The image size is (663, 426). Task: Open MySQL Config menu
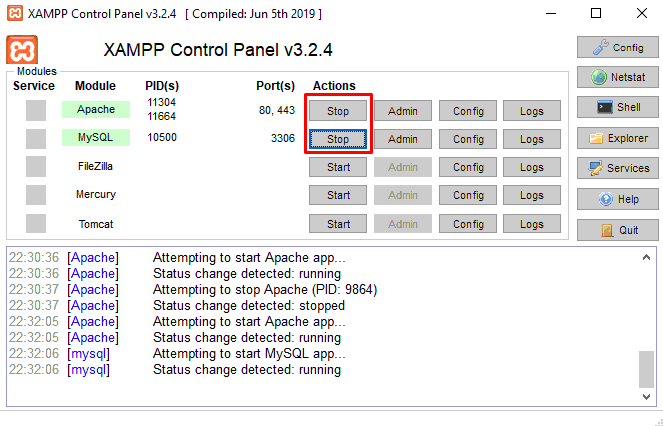pos(468,139)
